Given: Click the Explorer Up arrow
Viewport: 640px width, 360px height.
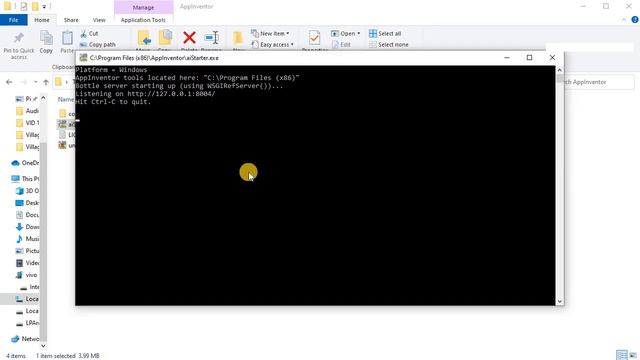Looking at the screenshot, I should point(46,82).
